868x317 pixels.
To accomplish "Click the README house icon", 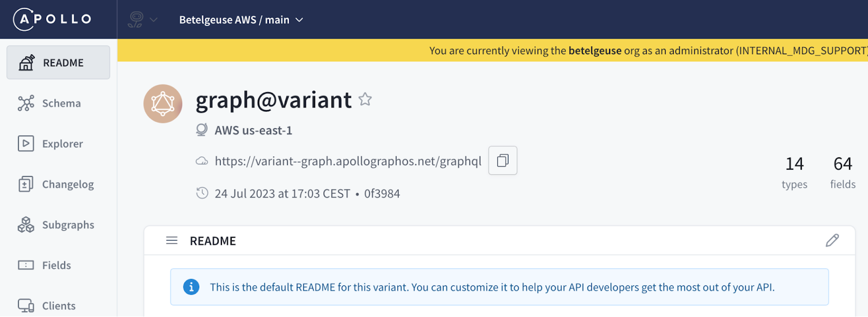I will [27, 62].
